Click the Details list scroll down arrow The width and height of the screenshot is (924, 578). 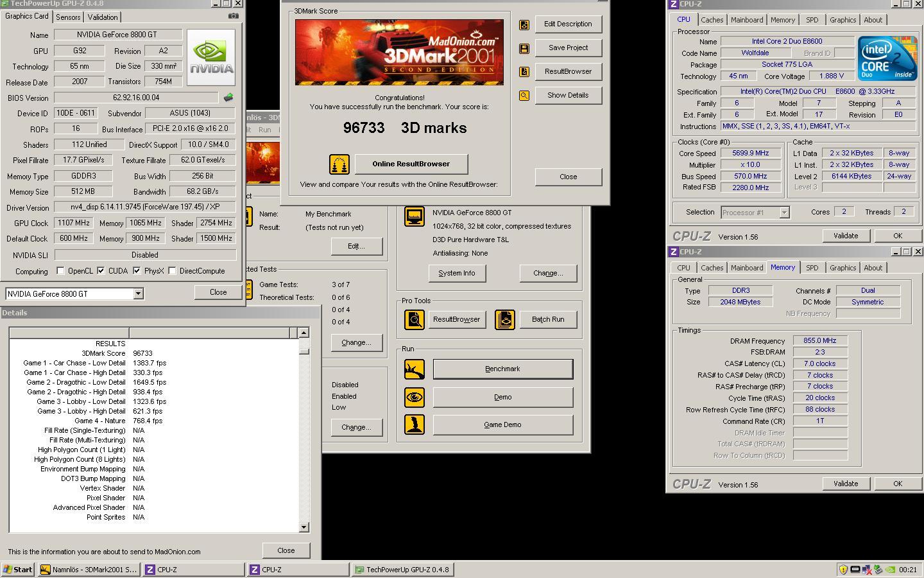(x=304, y=527)
